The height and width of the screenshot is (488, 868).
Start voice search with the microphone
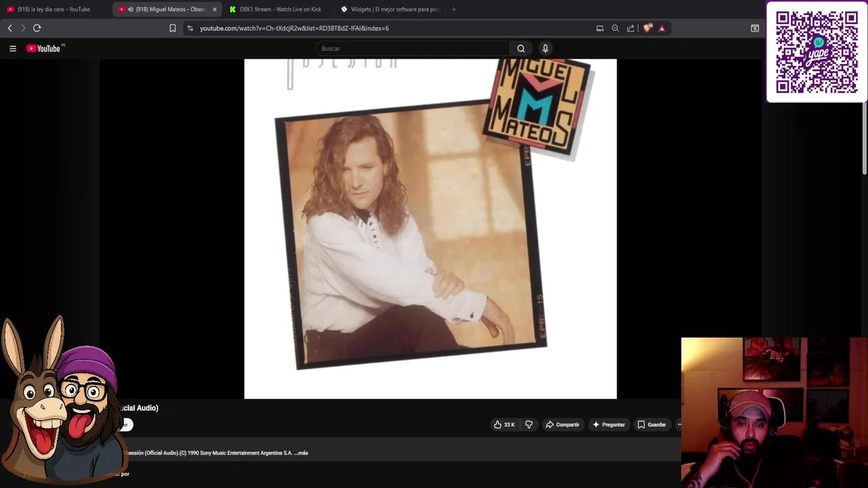545,48
